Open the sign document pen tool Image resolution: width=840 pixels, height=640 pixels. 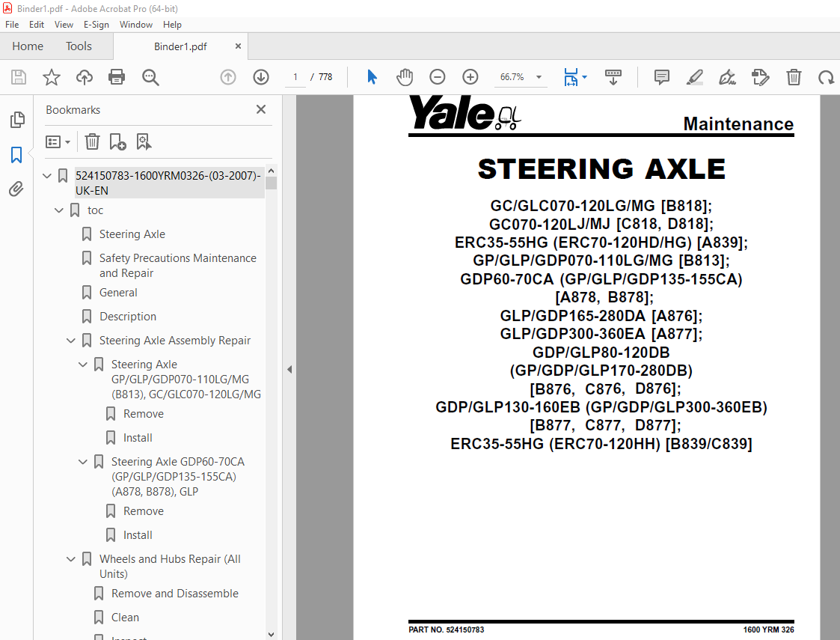[727, 77]
